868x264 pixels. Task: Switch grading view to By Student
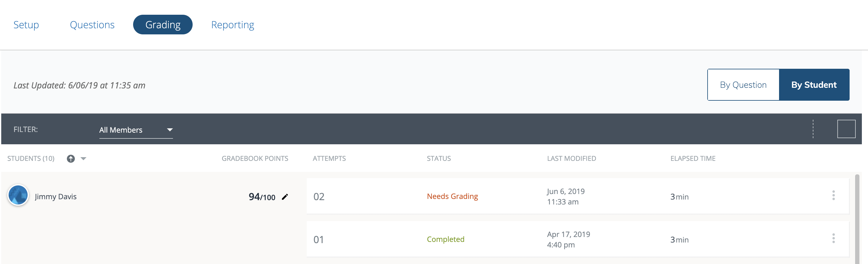[814, 85]
